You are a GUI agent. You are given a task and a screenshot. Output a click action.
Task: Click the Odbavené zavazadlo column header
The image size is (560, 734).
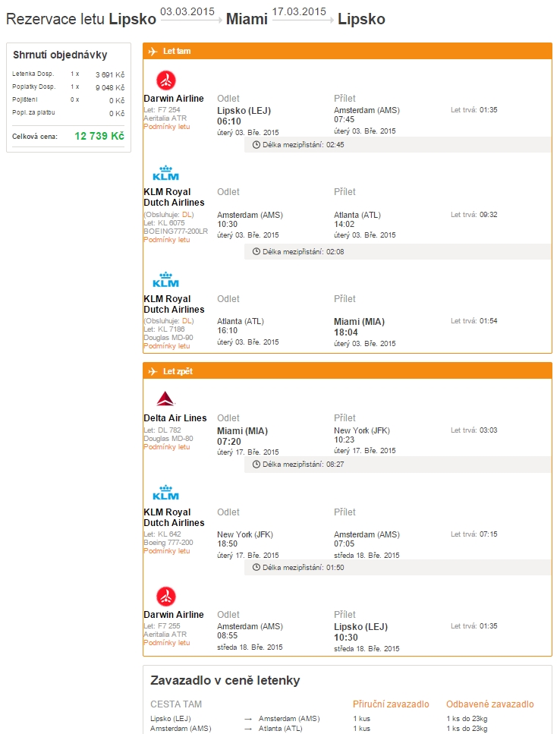(490, 704)
